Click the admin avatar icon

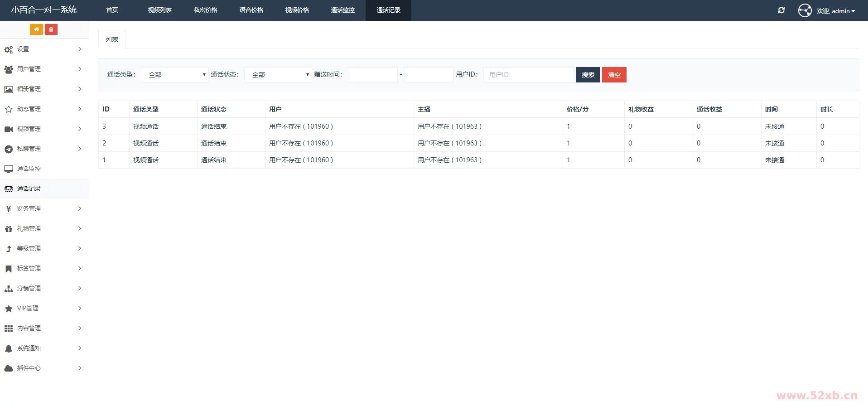(x=805, y=10)
